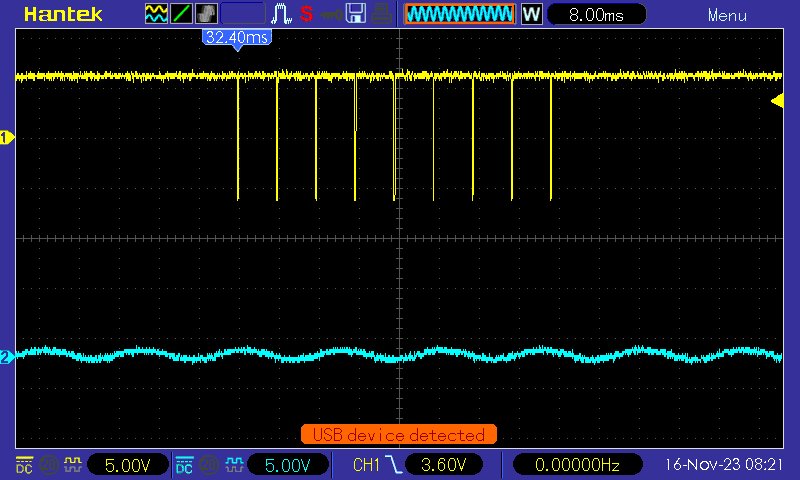Click the channel 1 ground marker

tap(7, 137)
